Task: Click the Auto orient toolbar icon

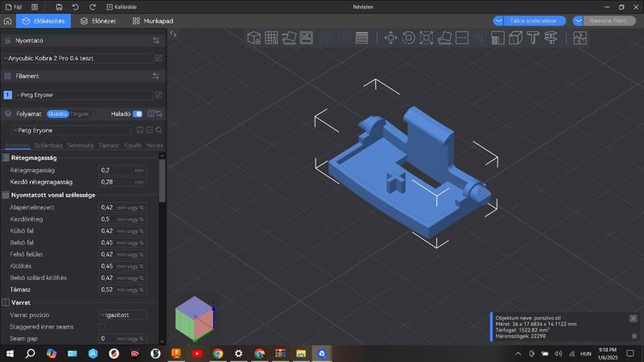Action: [289, 38]
